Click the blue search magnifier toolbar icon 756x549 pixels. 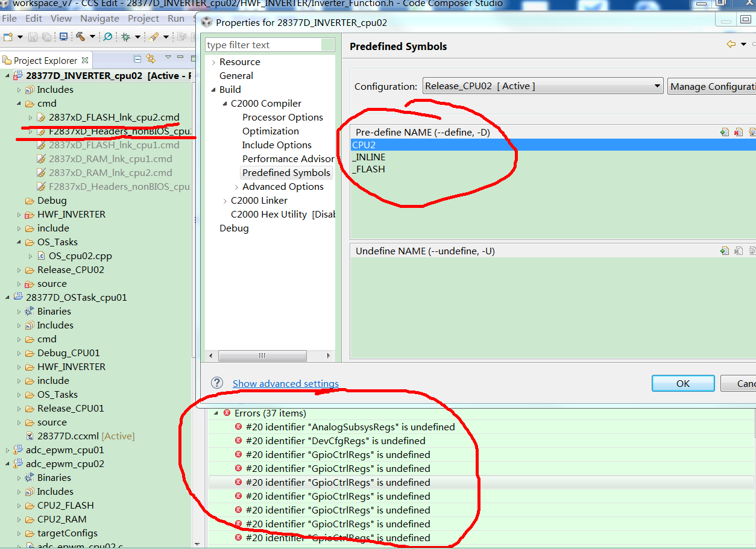click(108, 37)
